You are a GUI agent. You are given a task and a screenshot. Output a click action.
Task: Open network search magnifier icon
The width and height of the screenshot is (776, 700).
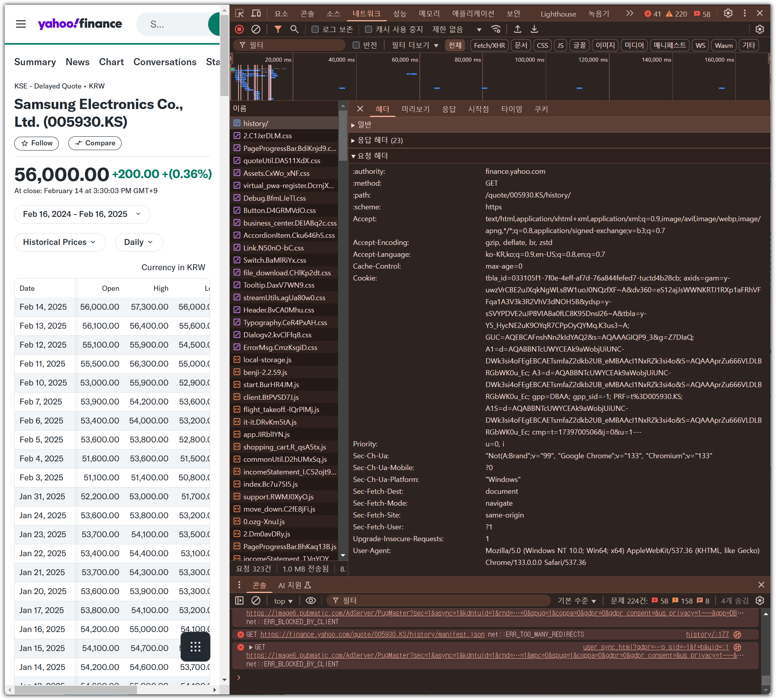(x=294, y=29)
